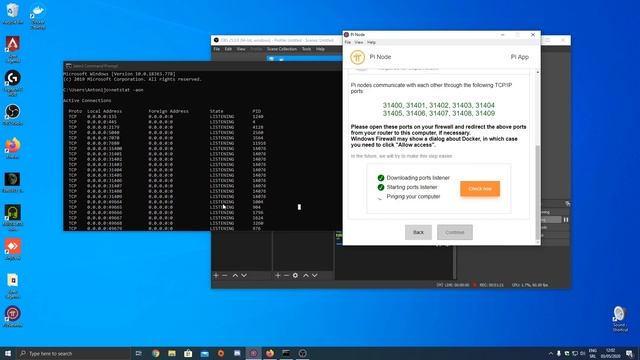Click move scene up arrow in OBS
Screen dimensions: 640x360
pos(235,276)
